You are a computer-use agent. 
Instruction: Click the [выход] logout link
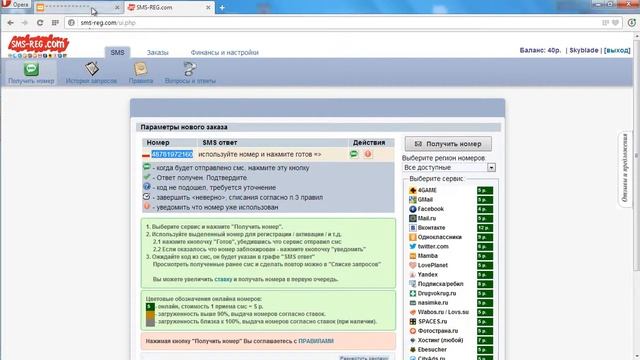[617, 50]
